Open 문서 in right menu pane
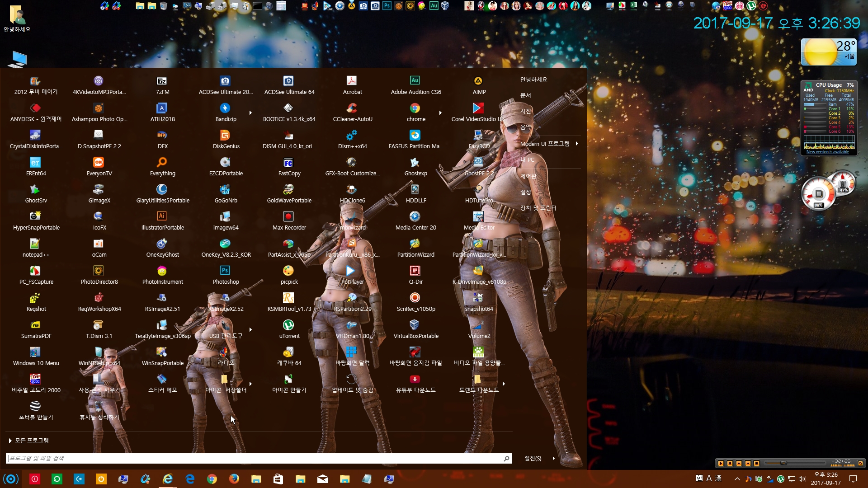Viewport: 868px width, 488px height. [x=526, y=95]
